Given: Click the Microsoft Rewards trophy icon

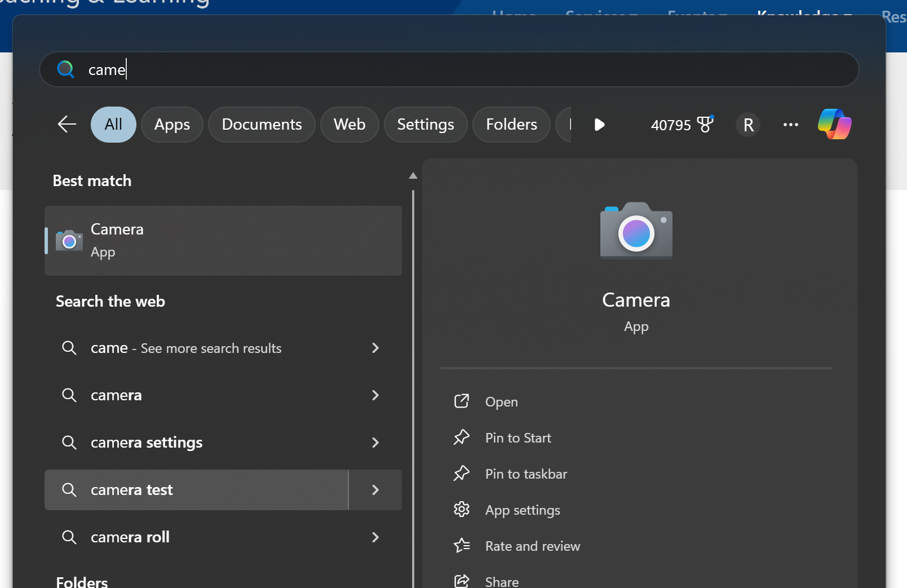Looking at the screenshot, I should (x=705, y=125).
